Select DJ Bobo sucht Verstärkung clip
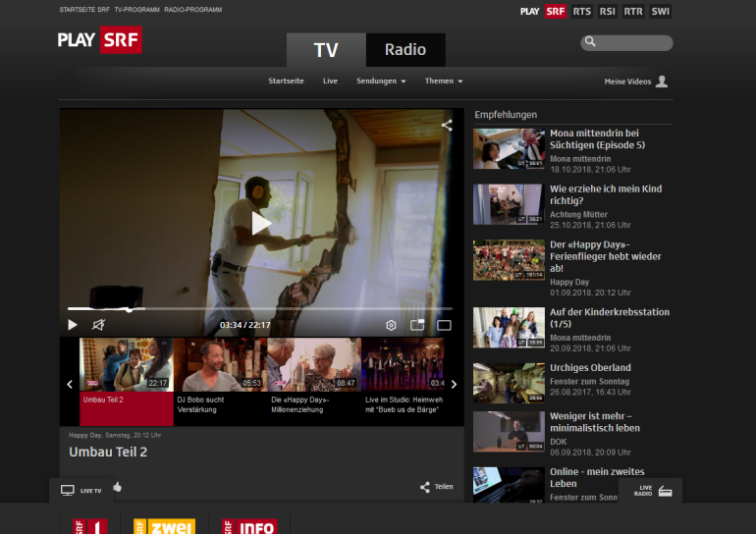Image resolution: width=756 pixels, height=534 pixels. [x=220, y=381]
